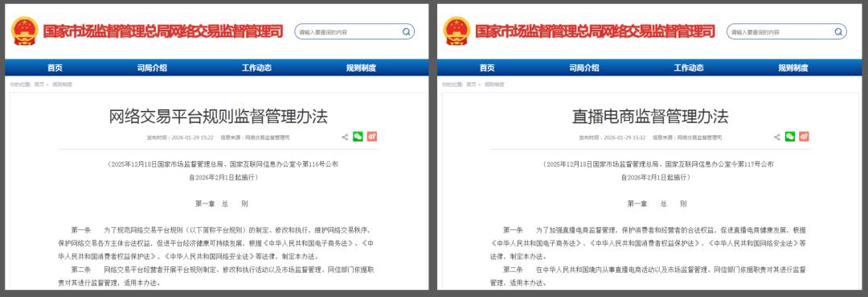The image size is (868, 297).
Task: Click 第一条 paragraph about 规范网络交易平台规则
Action: tap(217, 243)
